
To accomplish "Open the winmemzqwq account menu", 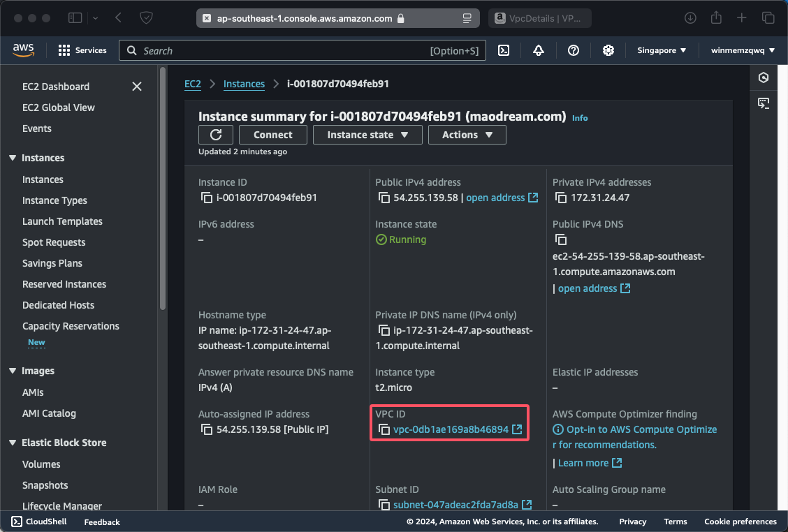I will [x=743, y=50].
